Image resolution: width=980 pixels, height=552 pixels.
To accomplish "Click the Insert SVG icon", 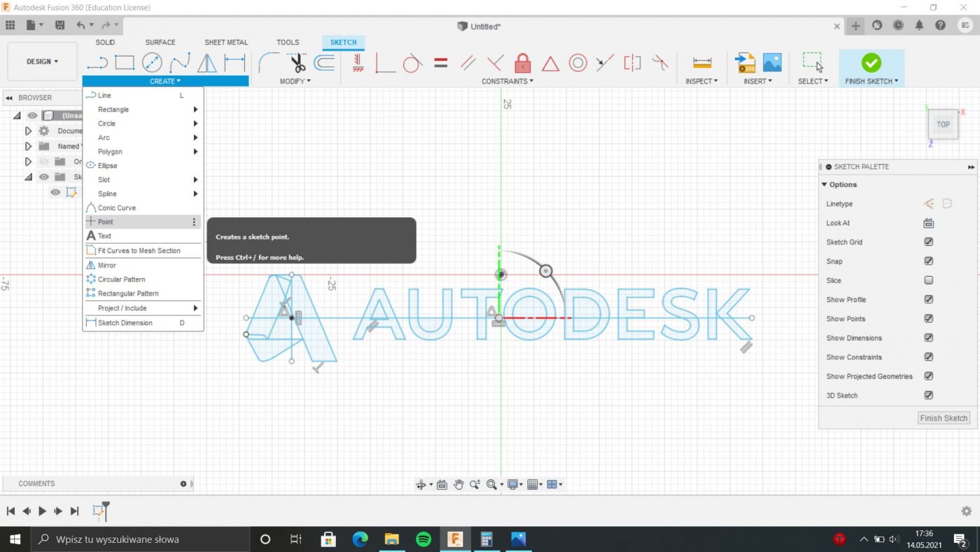I will pyautogui.click(x=745, y=63).
